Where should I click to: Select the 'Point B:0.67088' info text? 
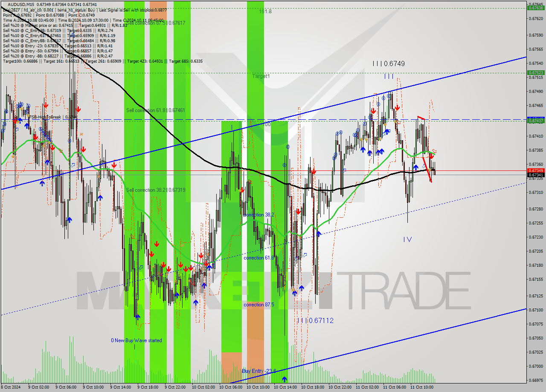49,15
